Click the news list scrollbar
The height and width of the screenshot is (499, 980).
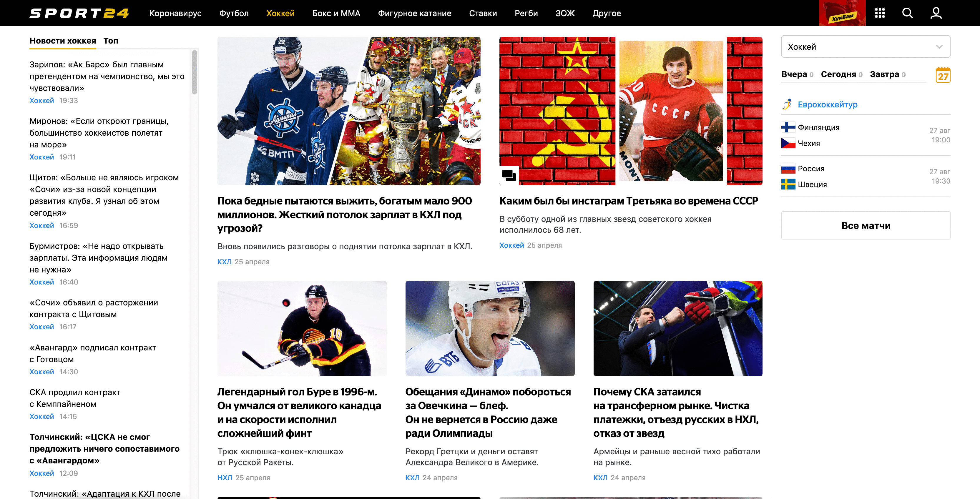point(195,72)
